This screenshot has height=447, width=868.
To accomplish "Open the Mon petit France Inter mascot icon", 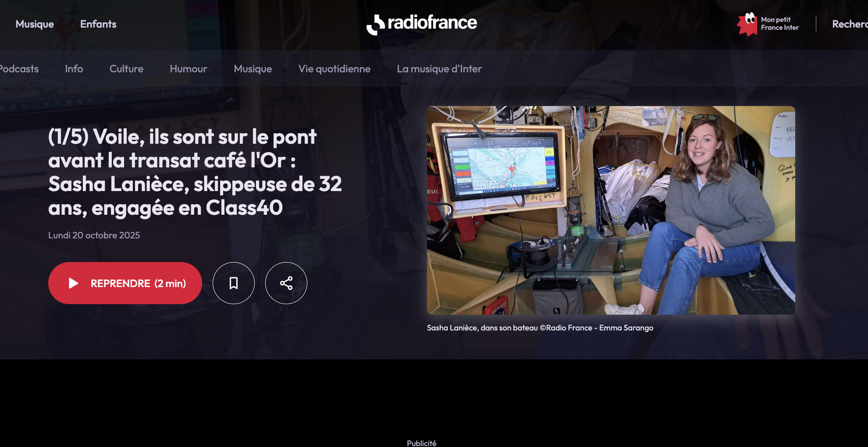I will click(x=747, y=24).
